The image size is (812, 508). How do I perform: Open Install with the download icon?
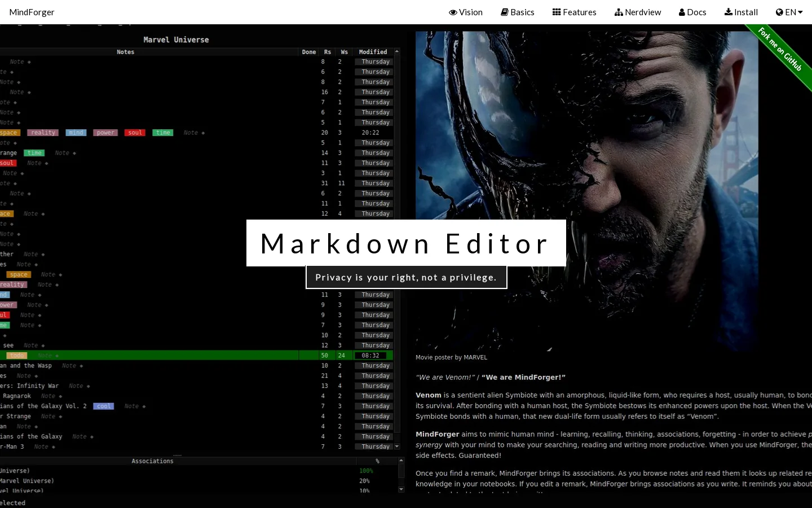[741, 12]
